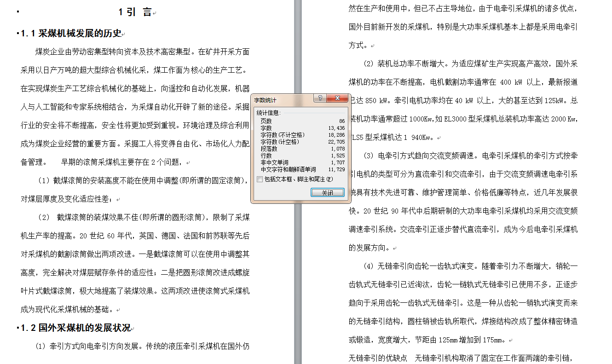This screenshot has width=612, height=364.
Task: Click heading 1.2 国外采煤机的发展状况
Action: (x=76, y=328)
